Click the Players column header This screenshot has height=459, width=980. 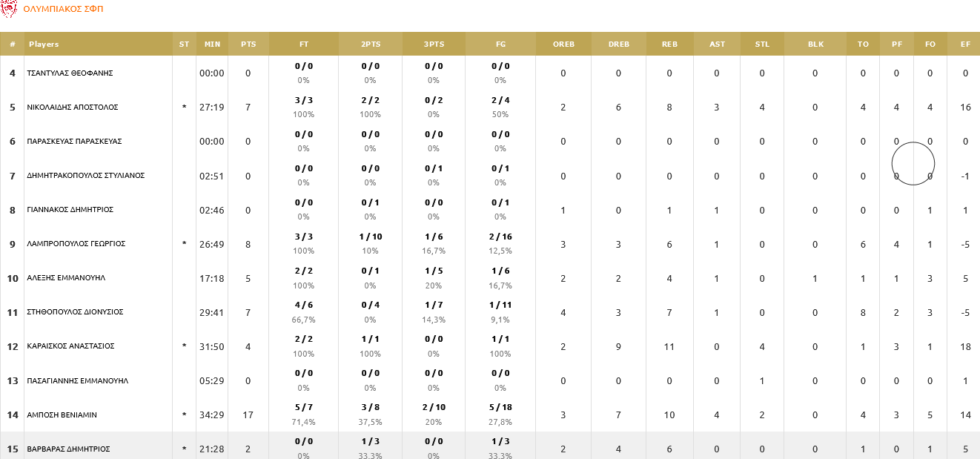click(x=44, y=44)
